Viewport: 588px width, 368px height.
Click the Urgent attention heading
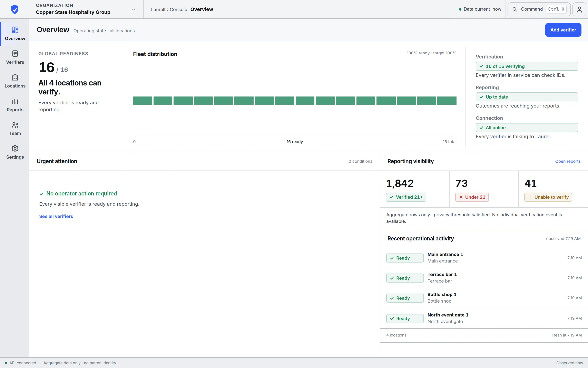[57, 161]
